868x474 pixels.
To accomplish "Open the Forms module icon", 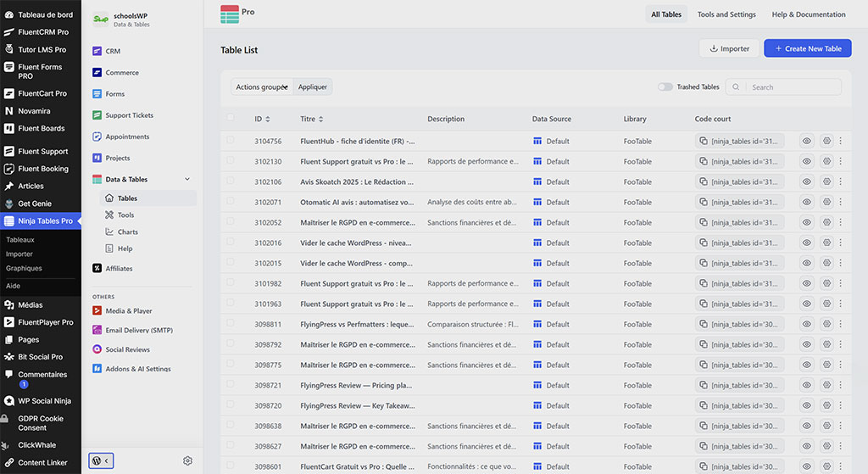I will click(x=97, y=93).
